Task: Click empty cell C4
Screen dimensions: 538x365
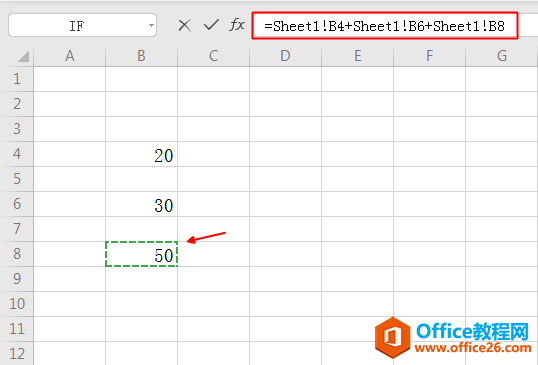Action: pyautogui.click(x=213, y=154)
